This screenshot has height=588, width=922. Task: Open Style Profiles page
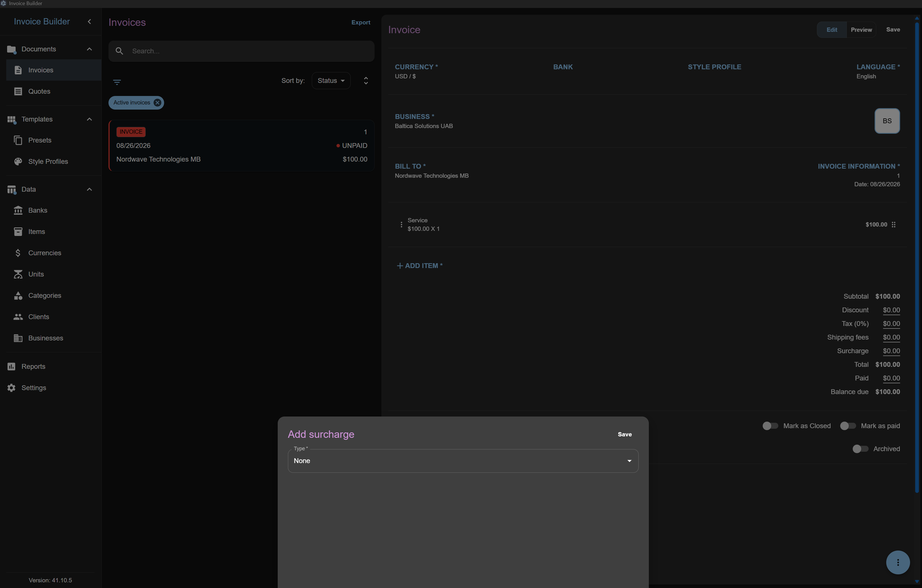[54, 162]
